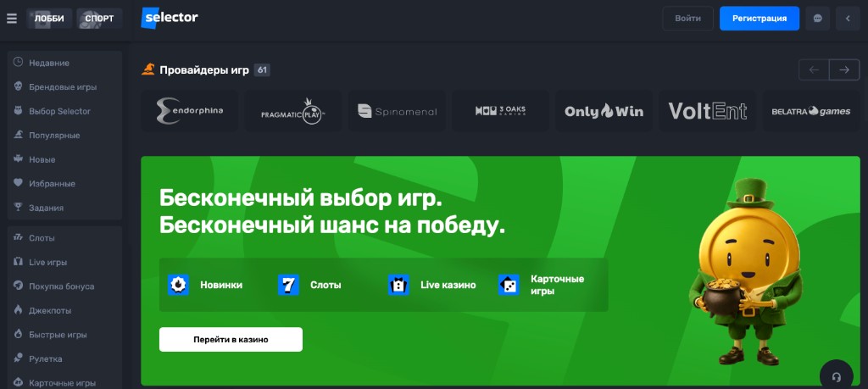The width and height of the screenshot is (868, 389).
Task: Select the Endorphina provider
Action: coord(189,111)
